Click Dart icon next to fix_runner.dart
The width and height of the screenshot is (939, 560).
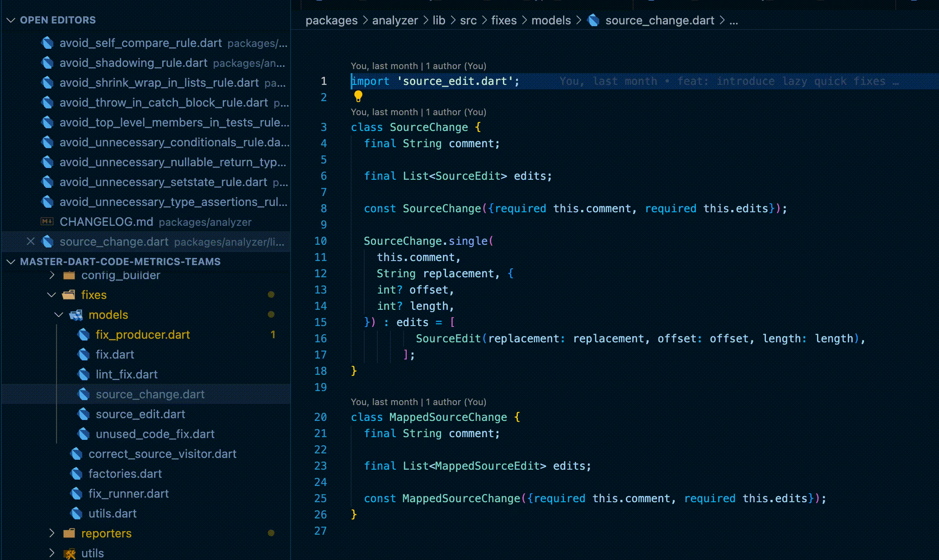(76, 494)
